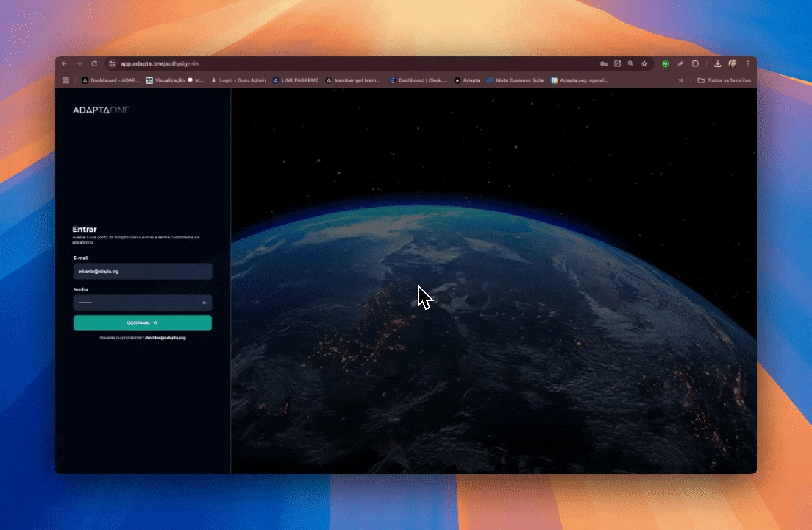
Task: Bookmark this page with star icon
Action: click(644, 64)
